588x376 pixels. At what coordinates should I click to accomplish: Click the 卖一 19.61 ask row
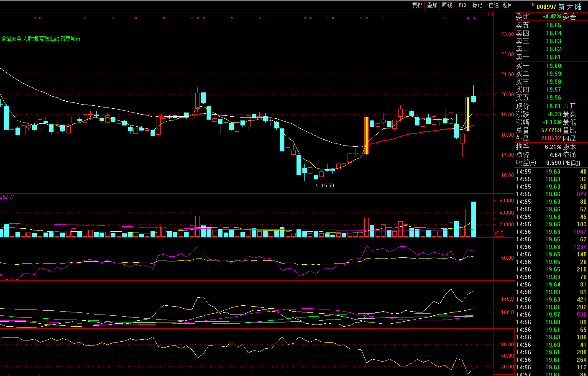click(551, 57)
